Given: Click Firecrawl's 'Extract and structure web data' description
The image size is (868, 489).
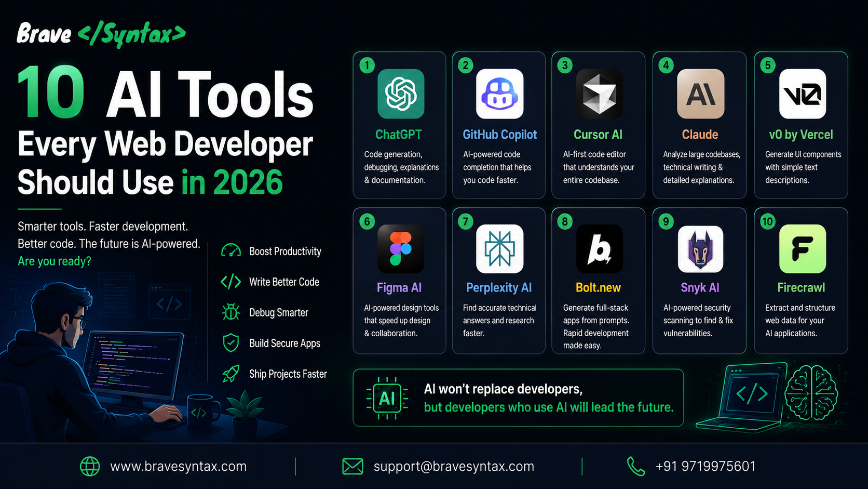Looking at the screenshot, I should pyautogui.click(x=800, y=320).
